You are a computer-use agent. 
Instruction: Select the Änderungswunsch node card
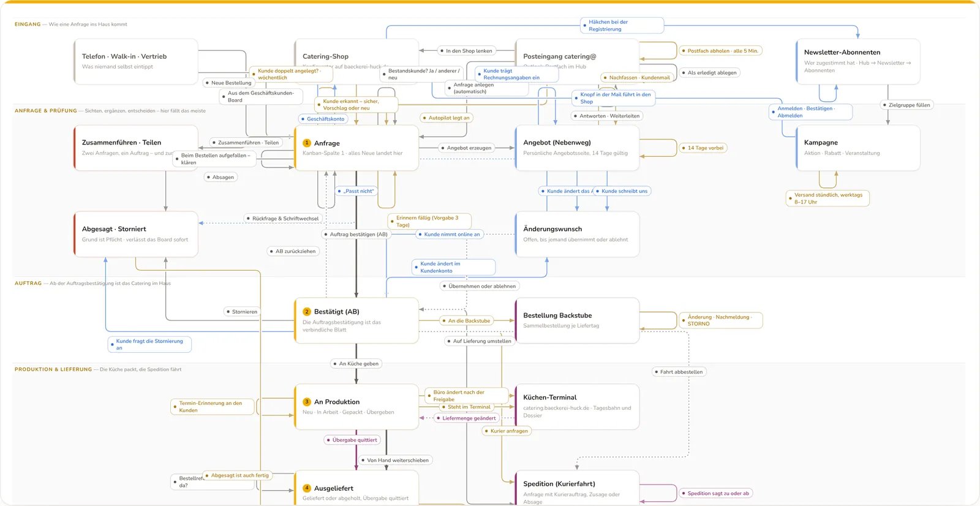pyautogui.click(x=577, y=234)
